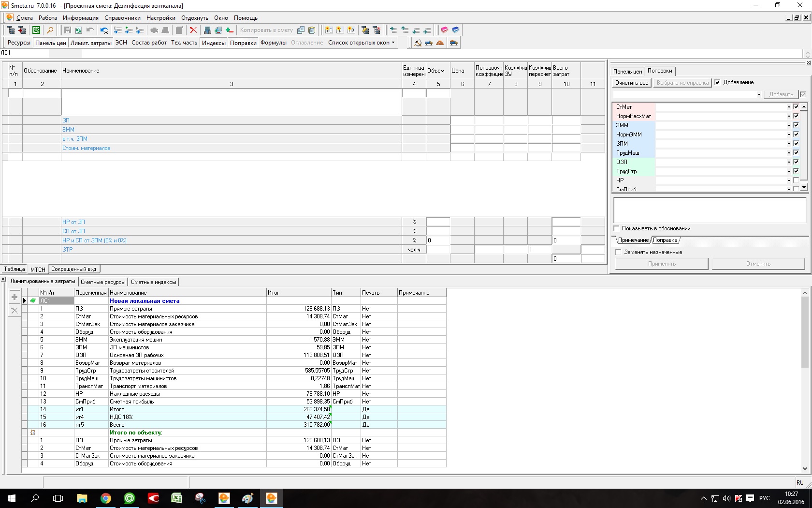Open the НормЭММ row dropdown

(789, 134)
